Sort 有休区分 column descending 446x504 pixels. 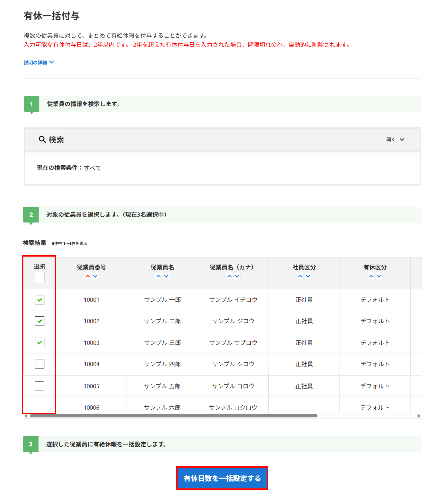tap(379, 276)
